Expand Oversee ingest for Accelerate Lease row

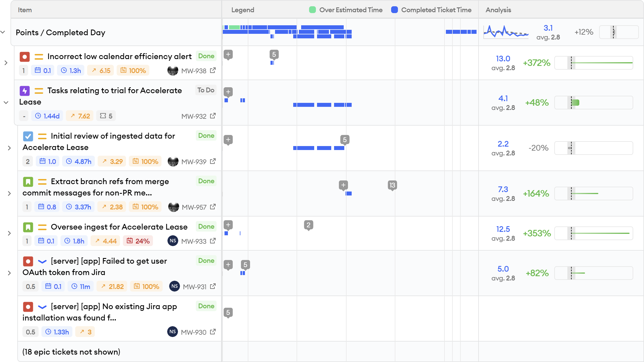click(9, 233)
